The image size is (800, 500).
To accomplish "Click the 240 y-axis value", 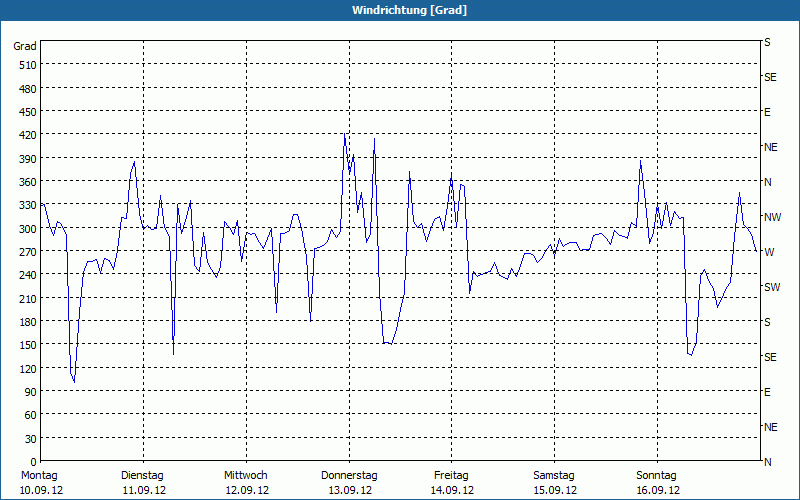I will pyautogui.click(x=28, y=275).
